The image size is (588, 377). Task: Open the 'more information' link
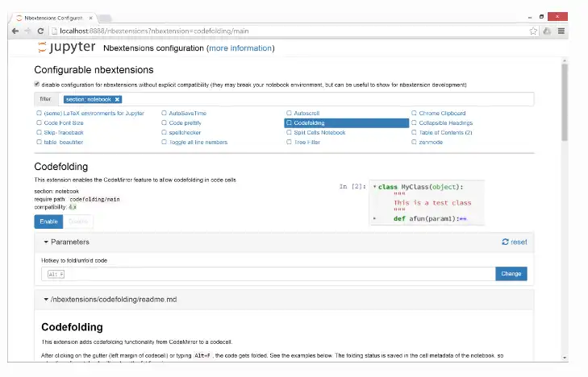(x=240, y=48)
